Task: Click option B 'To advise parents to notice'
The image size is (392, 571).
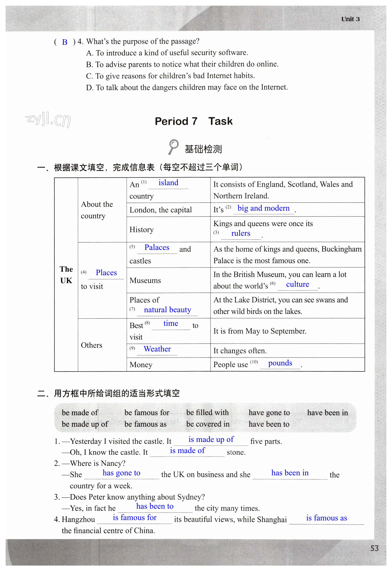Action: click(182, 64)
